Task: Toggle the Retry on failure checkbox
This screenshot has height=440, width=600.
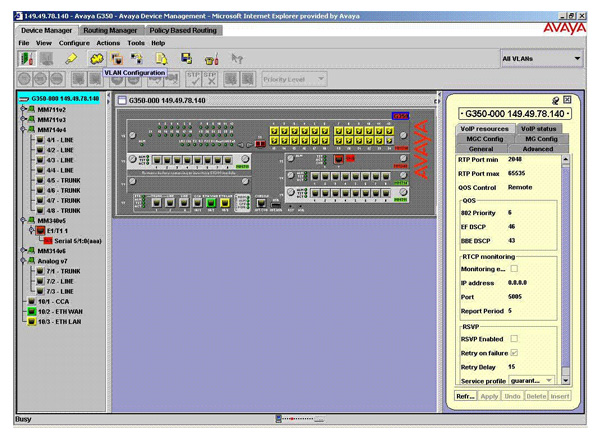Action: point(514,353)
